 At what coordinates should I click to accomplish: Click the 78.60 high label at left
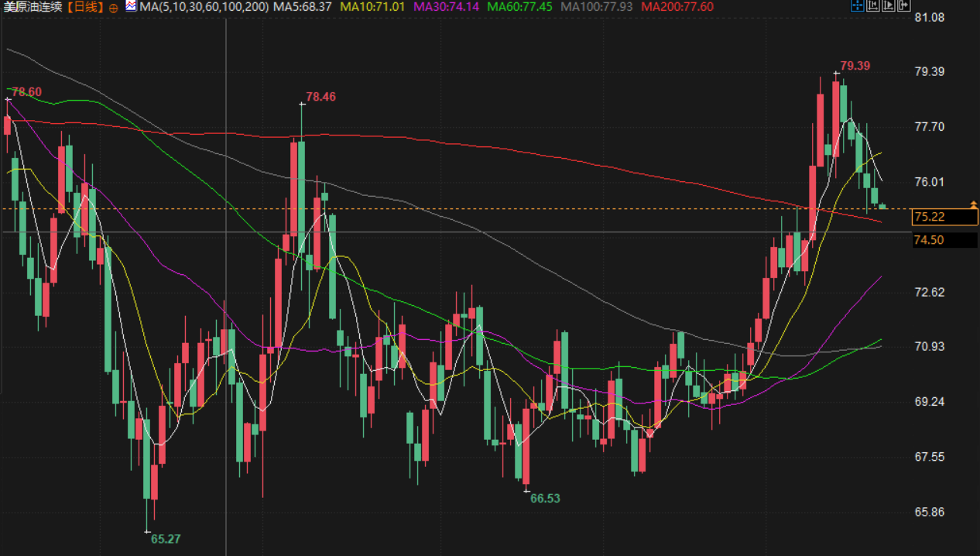[27, 92]
